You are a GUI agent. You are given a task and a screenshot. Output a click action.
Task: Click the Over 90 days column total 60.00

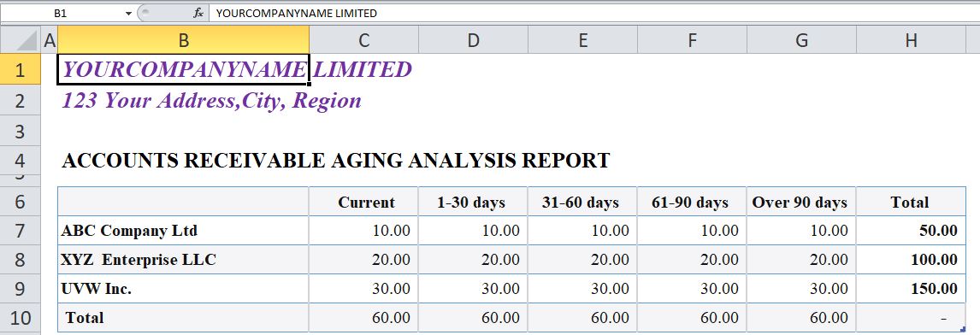[x=801, y=318]
